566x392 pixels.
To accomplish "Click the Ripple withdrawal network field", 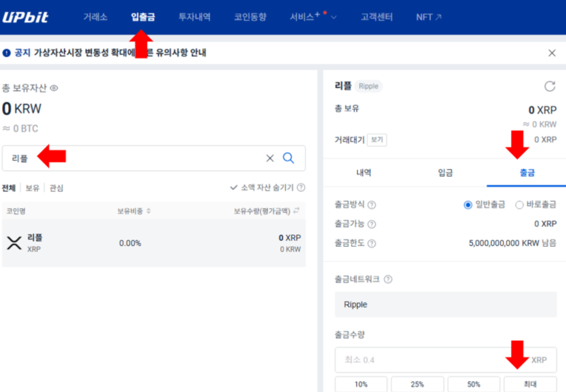I will click(x=446, y=305).
